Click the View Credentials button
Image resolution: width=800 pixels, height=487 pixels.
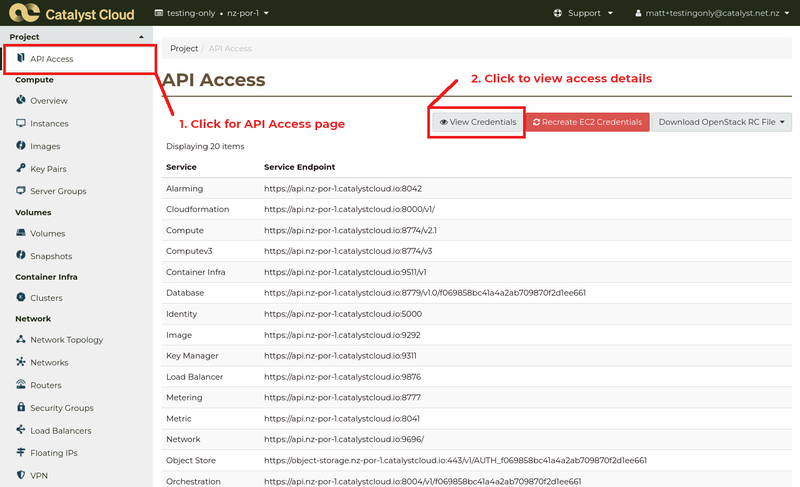point(478,122)
